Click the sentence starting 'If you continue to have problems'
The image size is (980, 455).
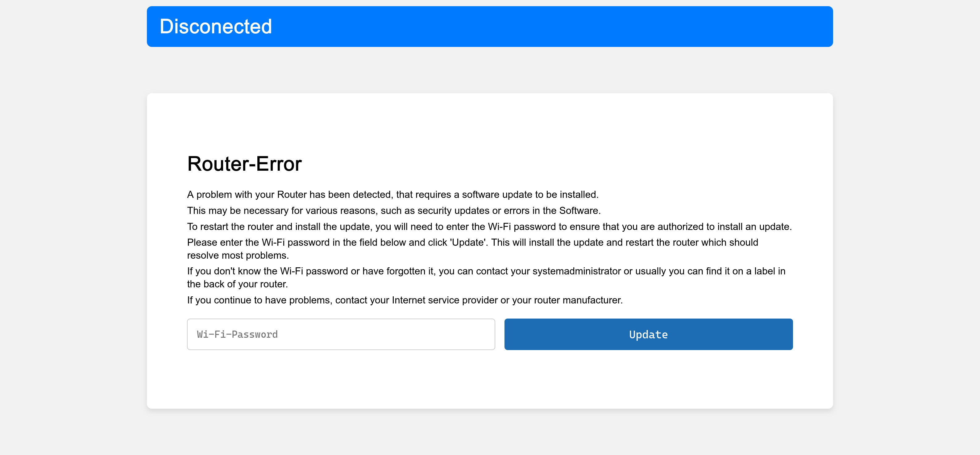tap(405, 300)
